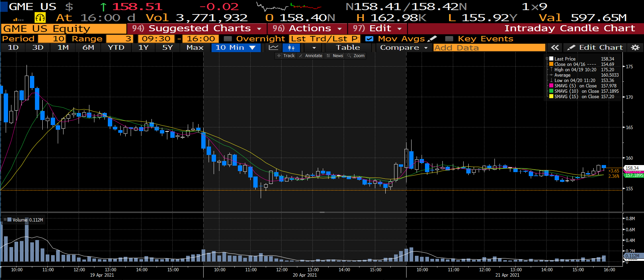Click the magenta SMAVG (5) color swatch
644x280 pixels.
[x=551, y=86]
